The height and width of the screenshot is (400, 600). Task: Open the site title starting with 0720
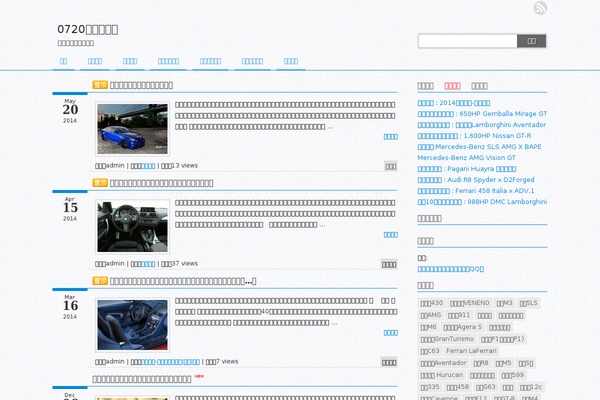tap(88, 29)
